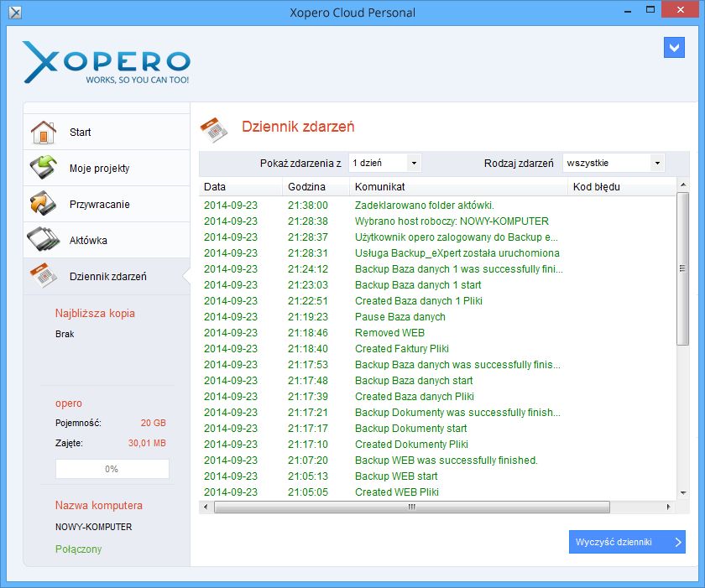Click the Dziennik zdarzeń calendar sidebar icon
Image resolution: width=705 pixels, height=588 pixels.
[44, 275]
